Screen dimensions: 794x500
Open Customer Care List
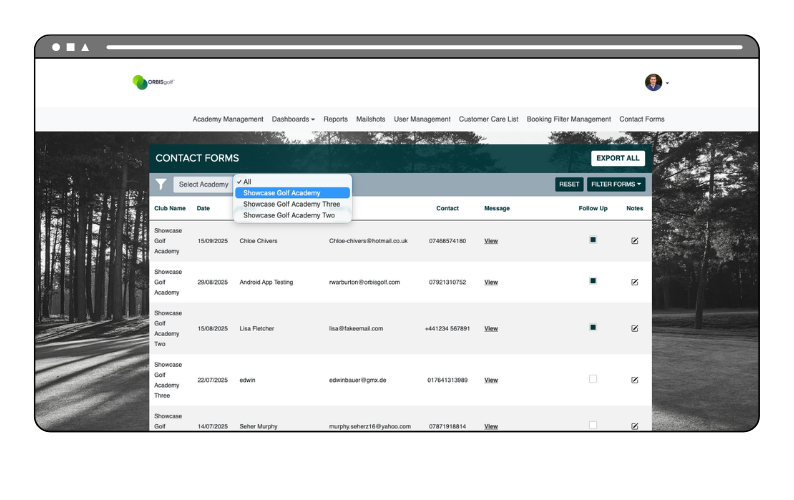coord(488,119)
